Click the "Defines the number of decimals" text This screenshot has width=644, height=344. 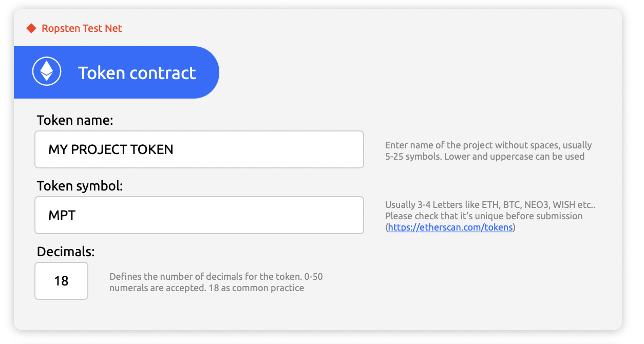pyautogui.click(x=205, y=277)
